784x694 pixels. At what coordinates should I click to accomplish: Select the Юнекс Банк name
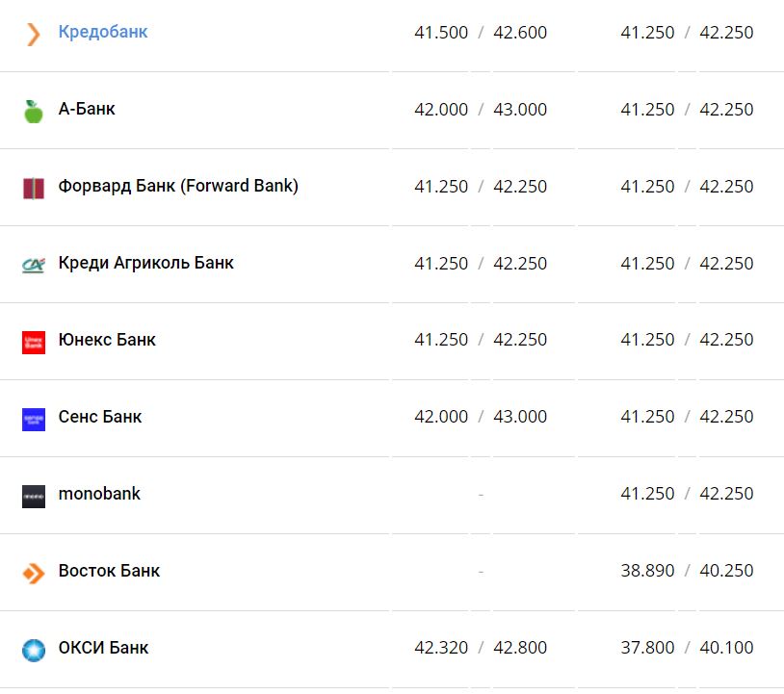click(x=107, y=341)
